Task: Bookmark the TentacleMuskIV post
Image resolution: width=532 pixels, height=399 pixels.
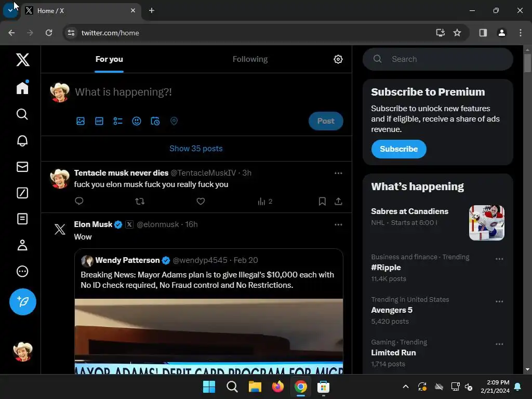Action: 322,202
